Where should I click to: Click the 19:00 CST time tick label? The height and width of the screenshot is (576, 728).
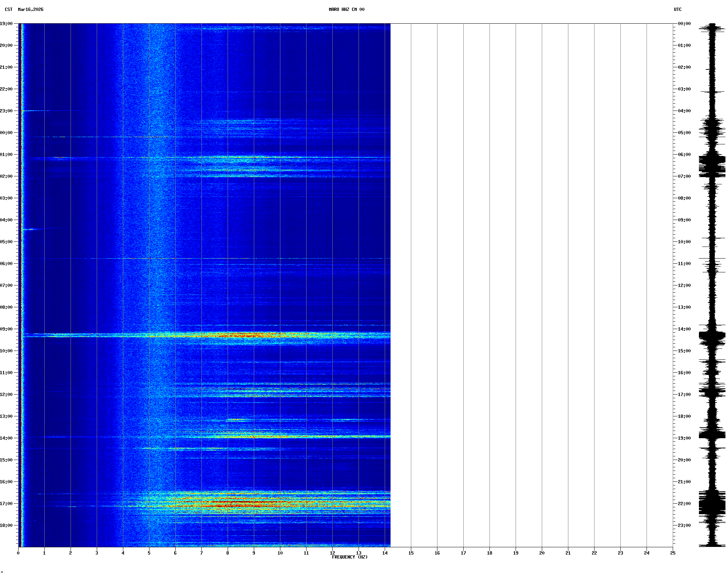click(6, 24)
